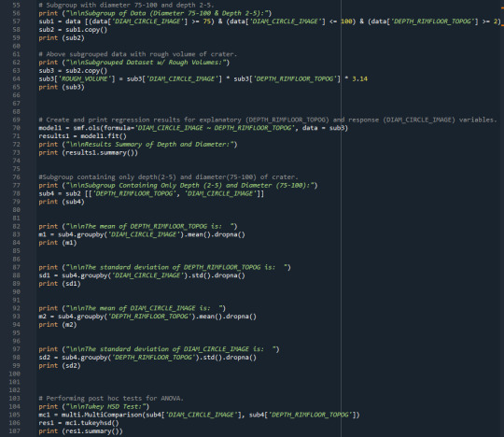Click the 'res1 = mc1.tukeyhsd()' statement
504x437 pixels.
point(78,423)
